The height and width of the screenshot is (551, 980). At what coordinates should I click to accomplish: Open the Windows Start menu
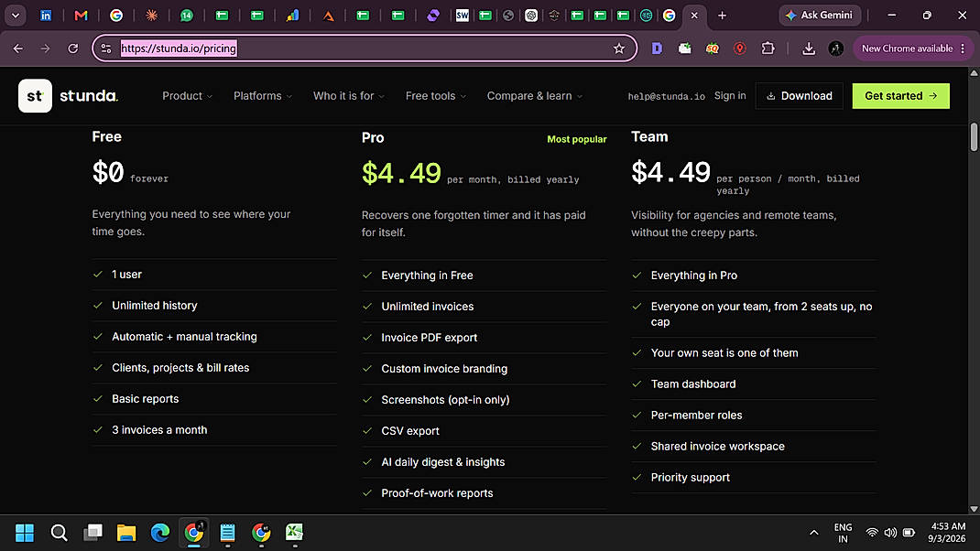[25, 533]
